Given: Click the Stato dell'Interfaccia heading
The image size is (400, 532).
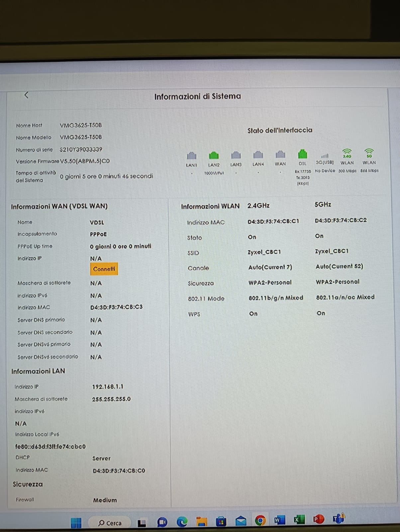Looking at the screenshot, I should 280,130.
